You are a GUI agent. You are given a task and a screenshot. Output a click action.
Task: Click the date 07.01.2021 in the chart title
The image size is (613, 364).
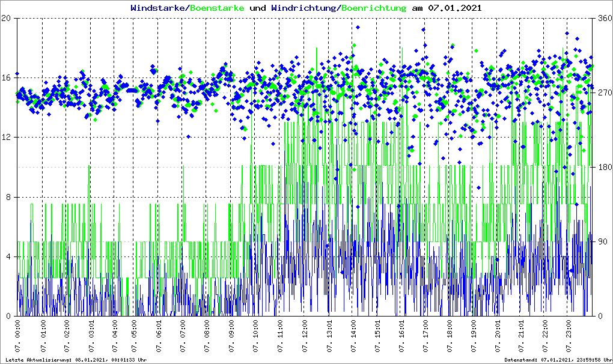tap(454, 8)
